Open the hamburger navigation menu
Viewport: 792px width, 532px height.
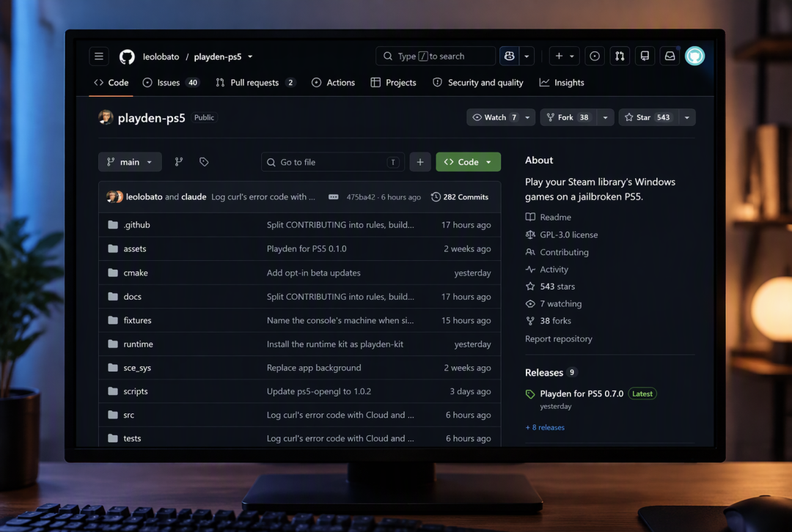pyautogui.click(x=99, y=56)
